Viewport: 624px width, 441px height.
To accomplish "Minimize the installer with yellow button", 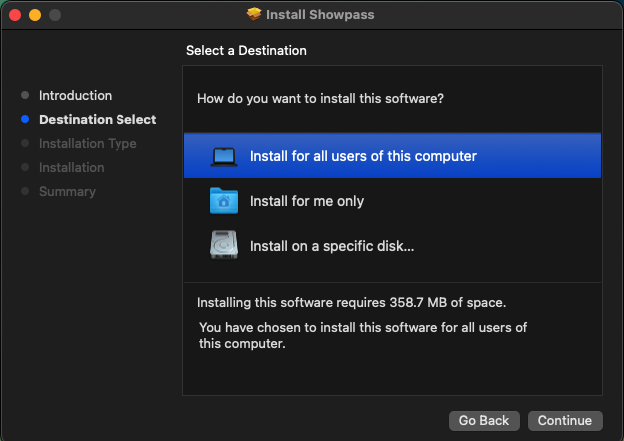I will pos(35,15).
